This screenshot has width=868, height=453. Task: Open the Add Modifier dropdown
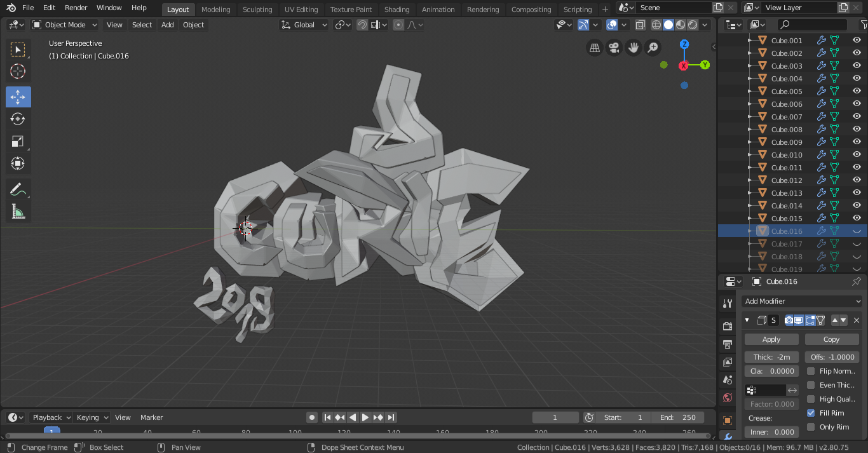pos(802,301)
